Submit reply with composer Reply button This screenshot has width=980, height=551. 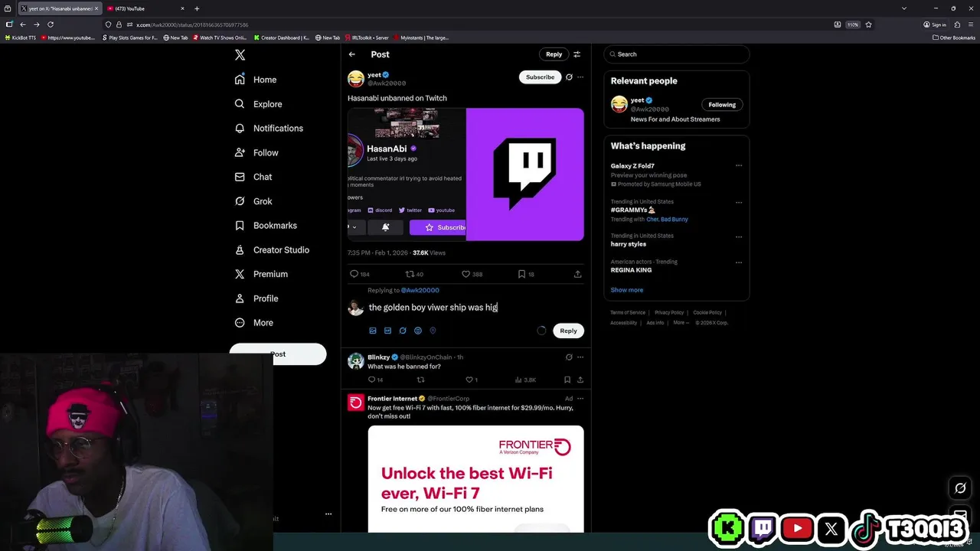coord(568,331)
